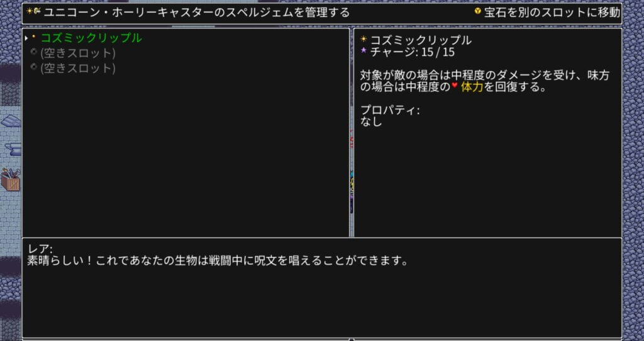Click the yellow 体力 keyword link
This screenshot has width=644, height=341.
point(472,87)
